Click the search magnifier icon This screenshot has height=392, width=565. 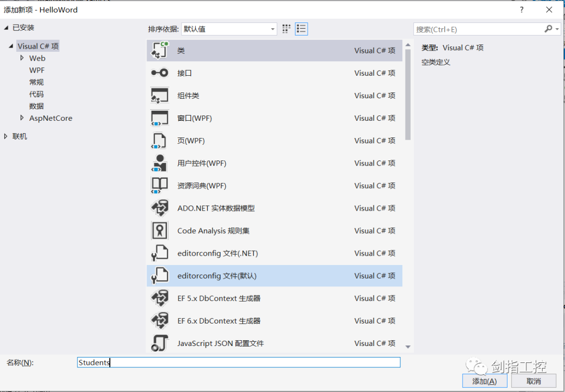coord(548,29)
